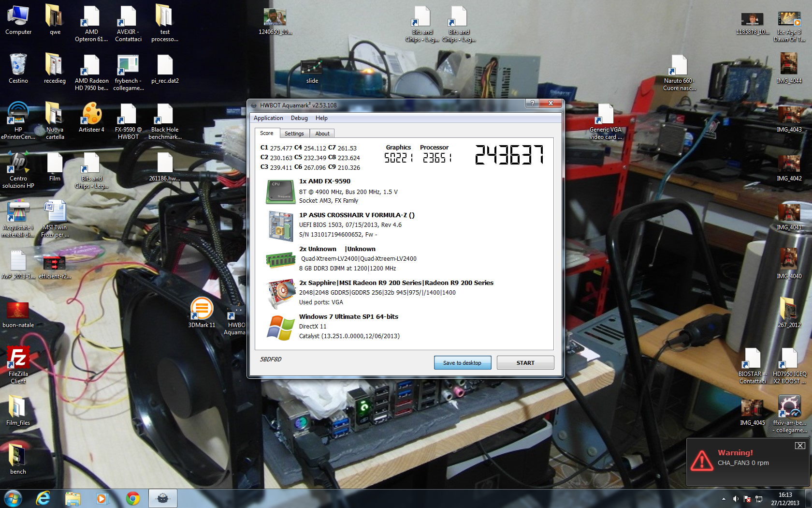Click the ASUS Crosshair motherboard icon
Image resolution: width=812 pixels, height=508 pixels.
pos(280,226)
